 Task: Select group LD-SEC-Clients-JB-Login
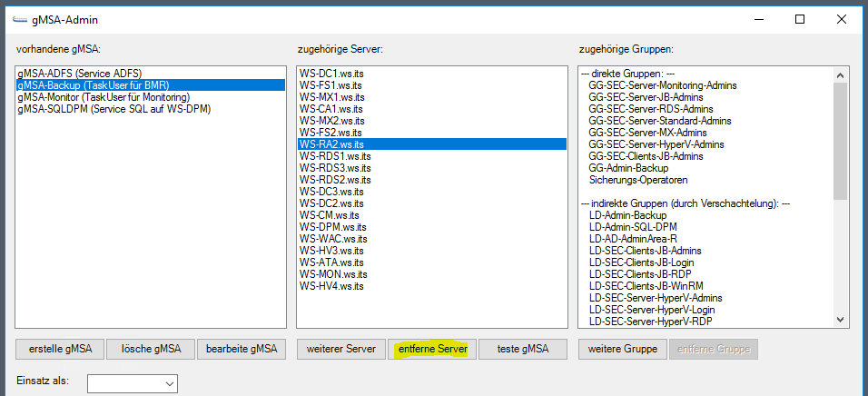642,262
